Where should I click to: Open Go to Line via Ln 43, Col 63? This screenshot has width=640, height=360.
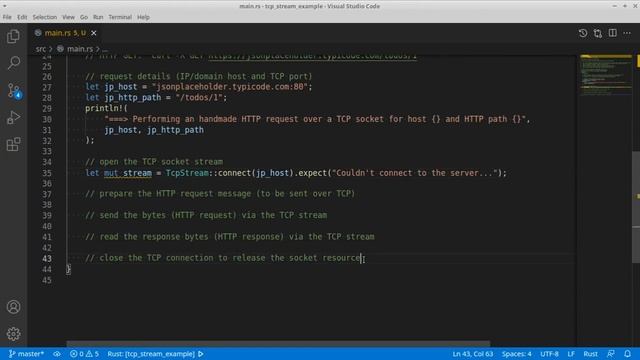pos(473,354)
